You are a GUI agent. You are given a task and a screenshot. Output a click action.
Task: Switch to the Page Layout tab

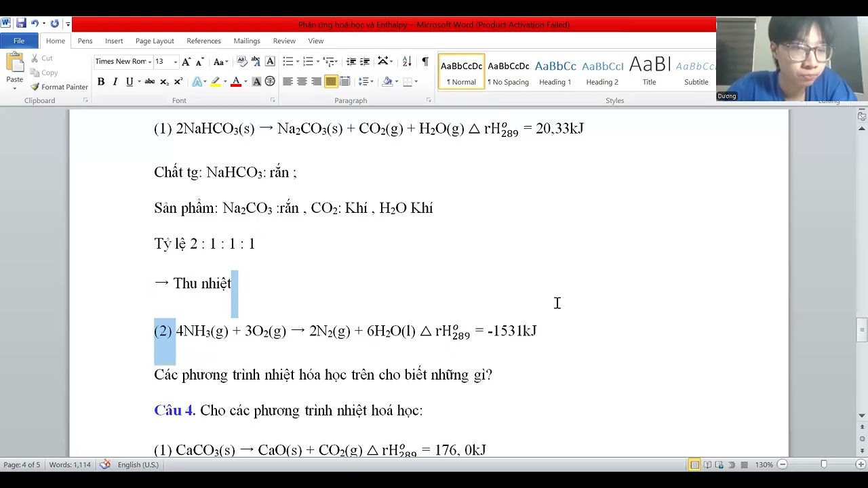(155, 41)
